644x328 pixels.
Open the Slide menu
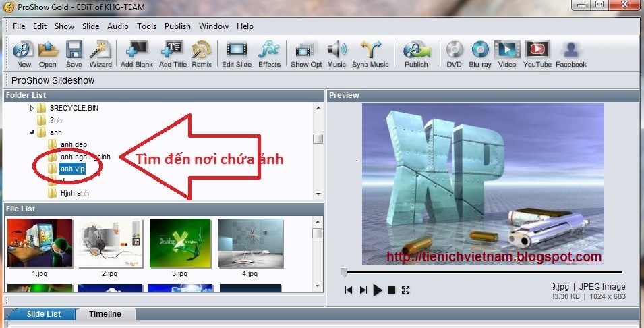point(91,26)
